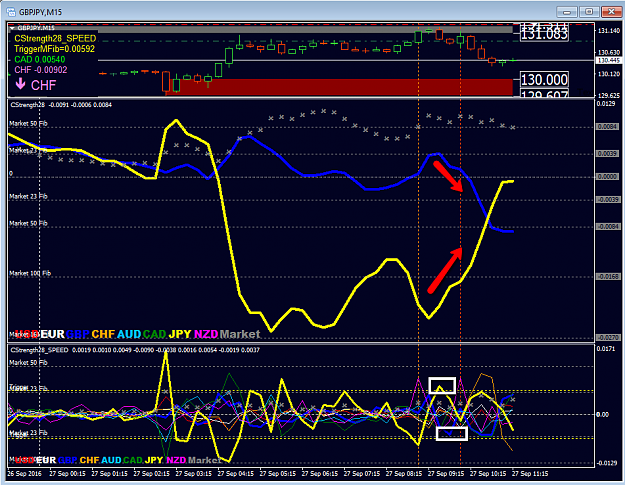The width and height of the screenshot is (625, 485).
Task: Select CHF in the SPEED panel legend
Action: [x=89, y=460]
